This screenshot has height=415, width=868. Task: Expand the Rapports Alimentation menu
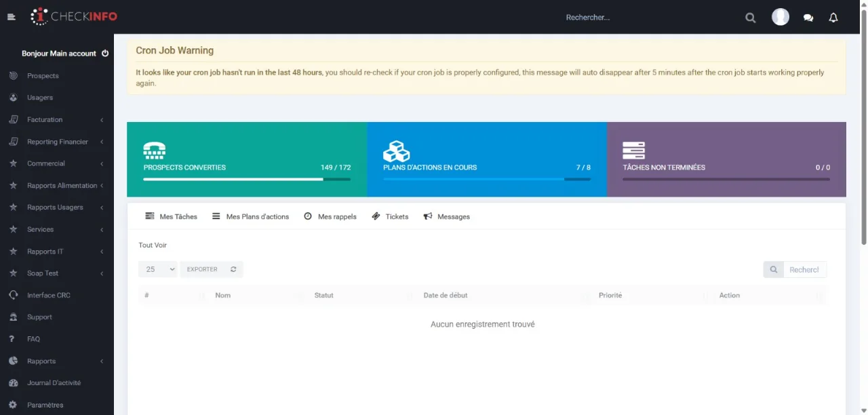[57, 185]
